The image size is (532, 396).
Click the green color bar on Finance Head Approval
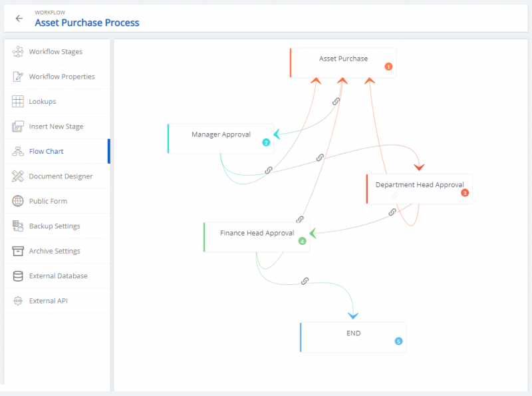pos(203,237)
